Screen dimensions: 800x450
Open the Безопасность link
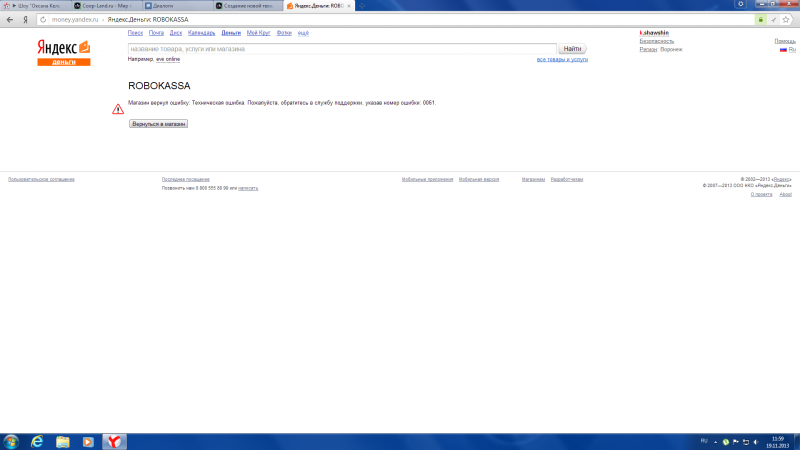[657, 41]
